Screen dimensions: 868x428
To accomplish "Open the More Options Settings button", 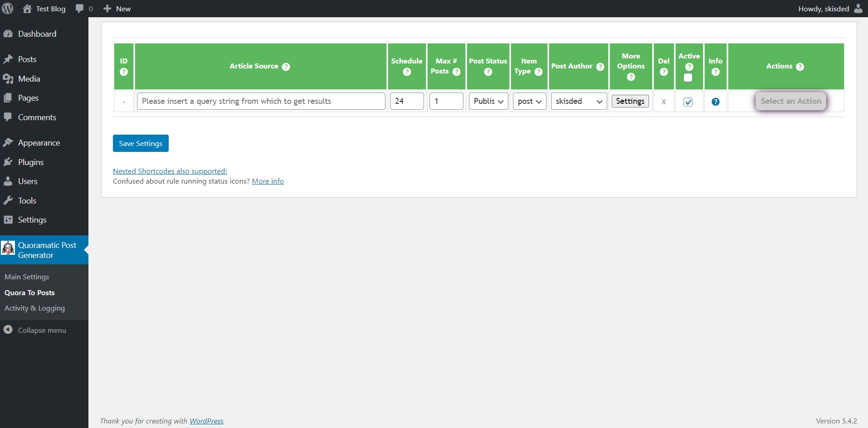I will click(x=630, y=101).
